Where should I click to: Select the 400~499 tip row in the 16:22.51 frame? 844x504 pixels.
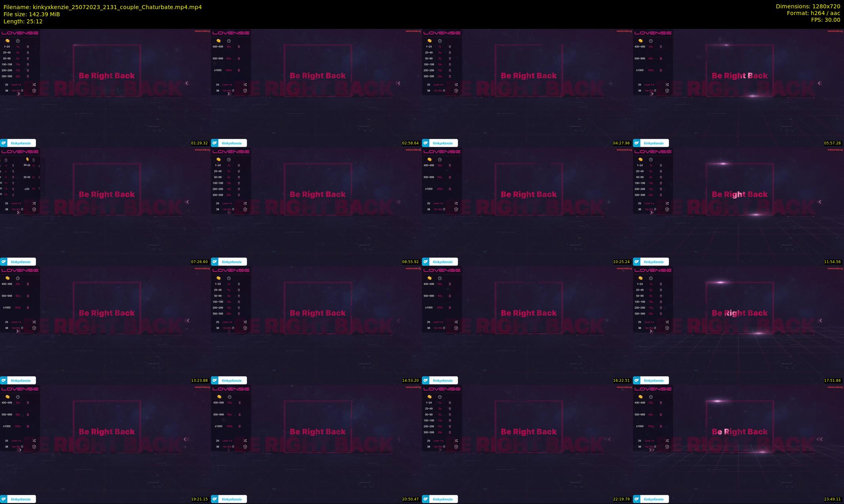tap(429, 284)
